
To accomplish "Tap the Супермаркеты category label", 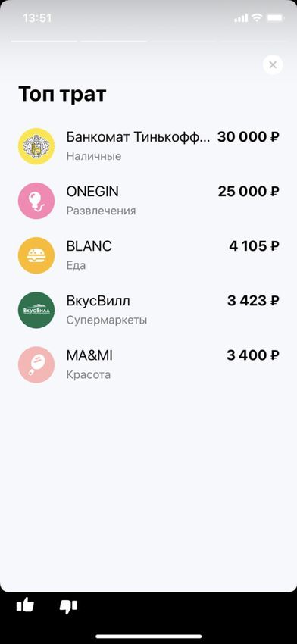I will pos(107,320).
